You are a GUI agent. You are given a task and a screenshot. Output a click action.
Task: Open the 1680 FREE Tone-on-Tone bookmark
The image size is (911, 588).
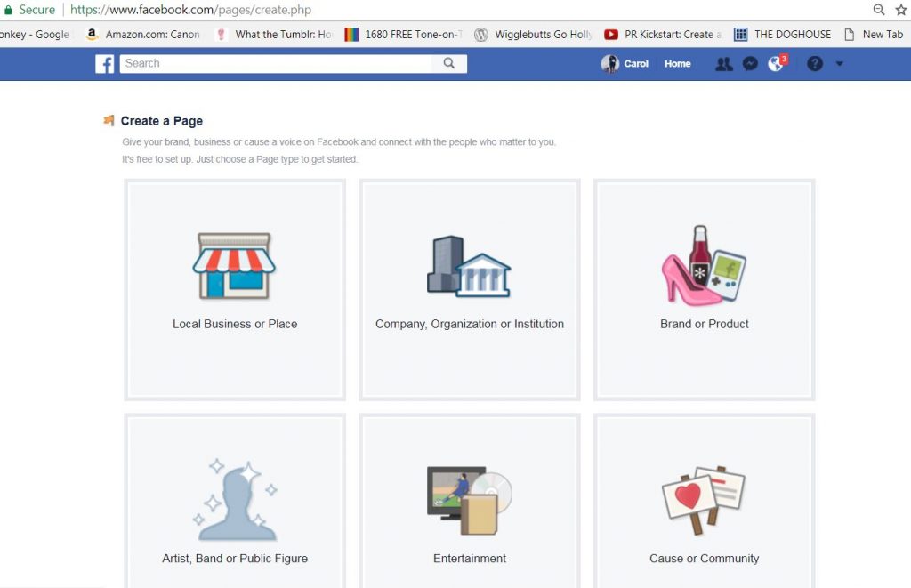click(404, 35)
